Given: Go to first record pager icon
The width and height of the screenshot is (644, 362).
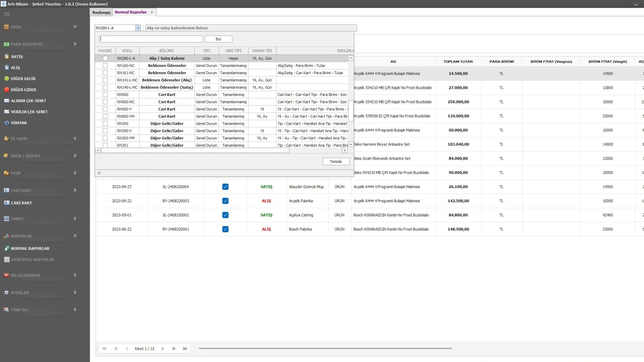Looking at the screenshot, I should tap(104, 349).
